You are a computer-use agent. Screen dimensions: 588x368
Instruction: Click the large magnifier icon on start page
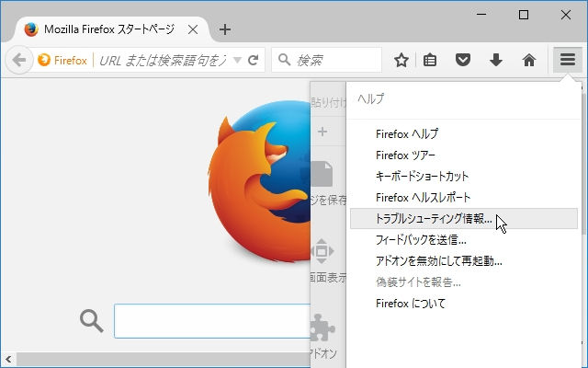91,321
